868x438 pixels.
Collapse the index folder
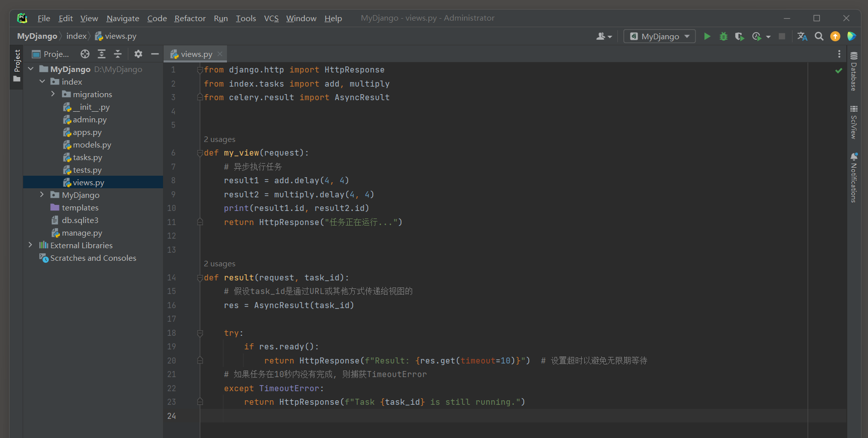coord(42,82)
